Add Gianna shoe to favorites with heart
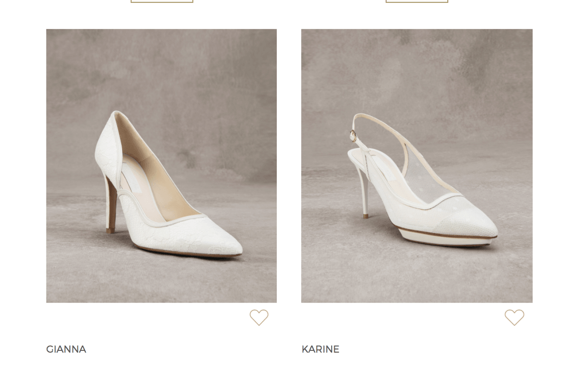 click(259, 318)
